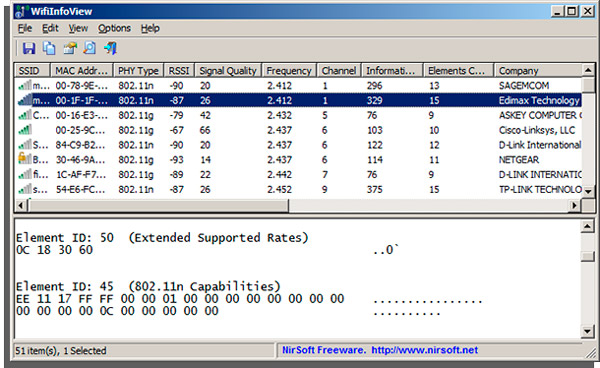Click status text 51 item(s), 1 Selected
This screenshot has height=368, width=600.
click(x=60, y=350)
